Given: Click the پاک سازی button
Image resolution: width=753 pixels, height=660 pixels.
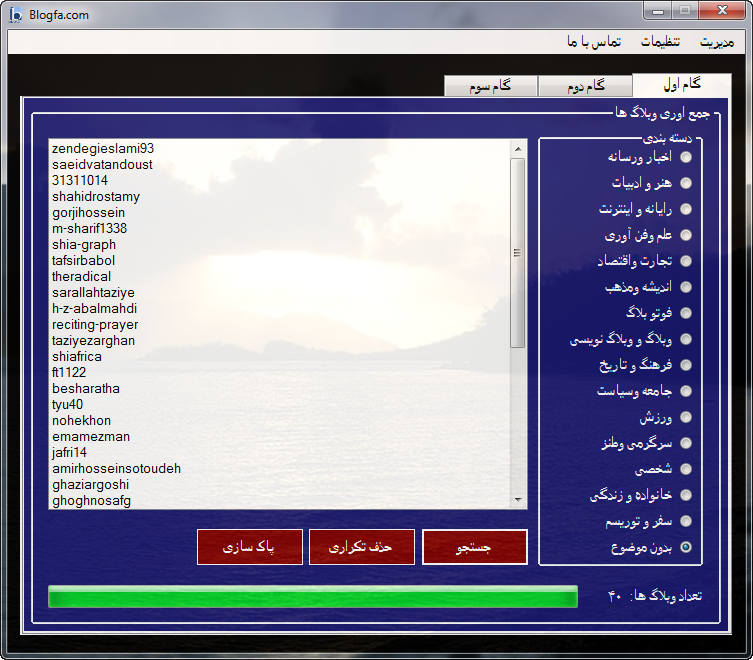Looking at the screenshot, I should pos(250,547).
